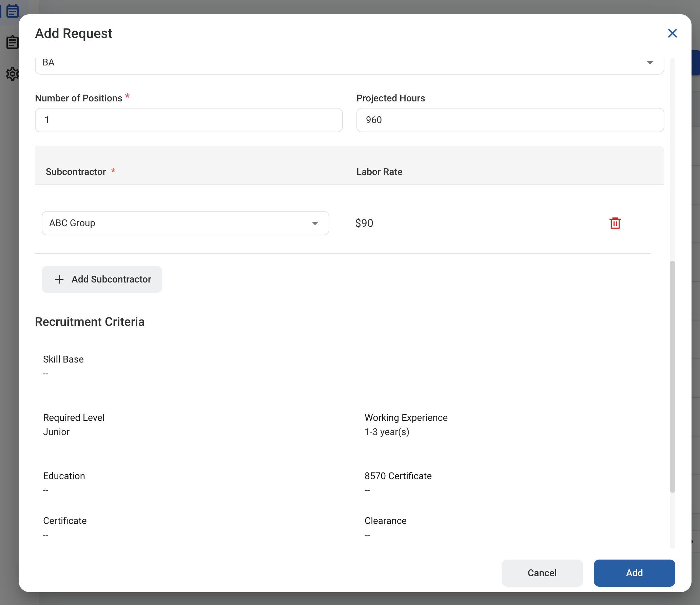
Task: Click the Recruitment Criteria heading
Action: [x=90, y=322]
